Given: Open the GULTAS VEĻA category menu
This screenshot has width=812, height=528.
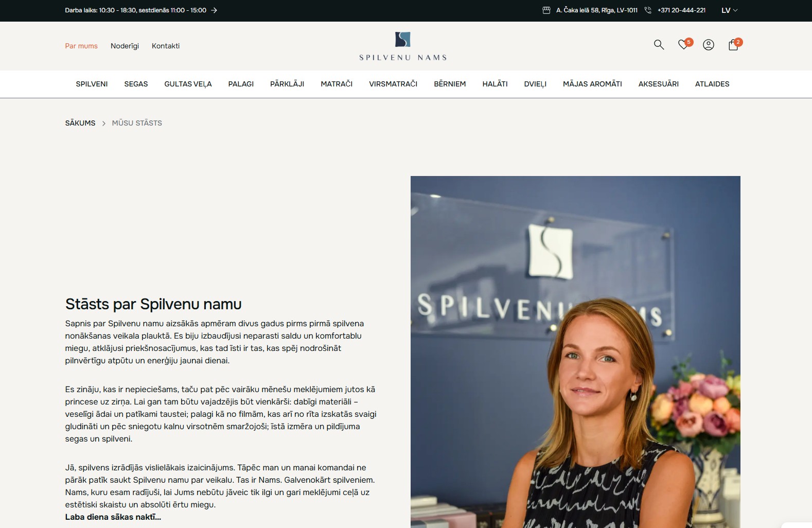Looking at the screenshot, I should click(x=188, y=84).
